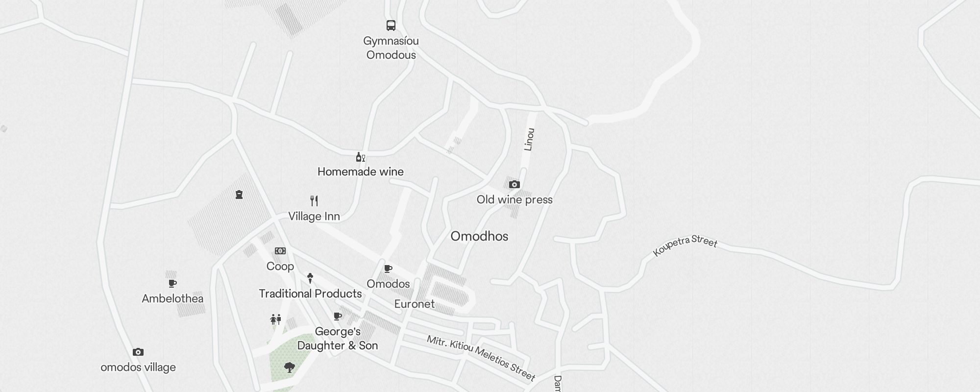Viewport: 980px width, 392px height.
Task: Click the bus stop icon above Gymnasíou Omodous
Action: pyautogui.click(x=391, y=25)
